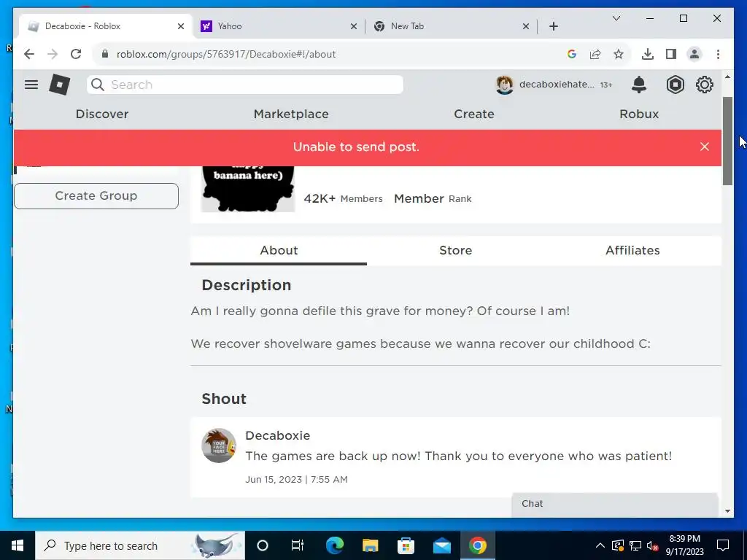Click the Google icon in address bar
Image resolution: width=747 pixels, height=560 pixels.
(x=572, y=54)
